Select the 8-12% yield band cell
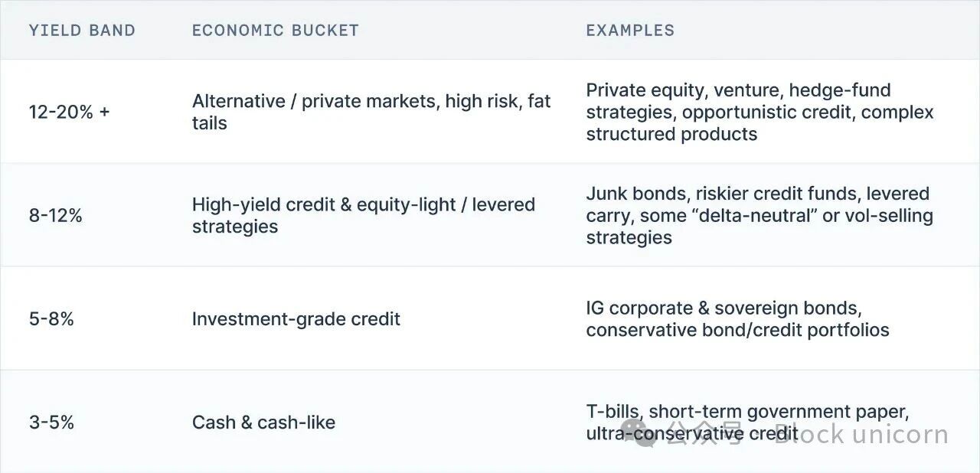The width and height of the screenshot is (980, 473). (55, 215)
